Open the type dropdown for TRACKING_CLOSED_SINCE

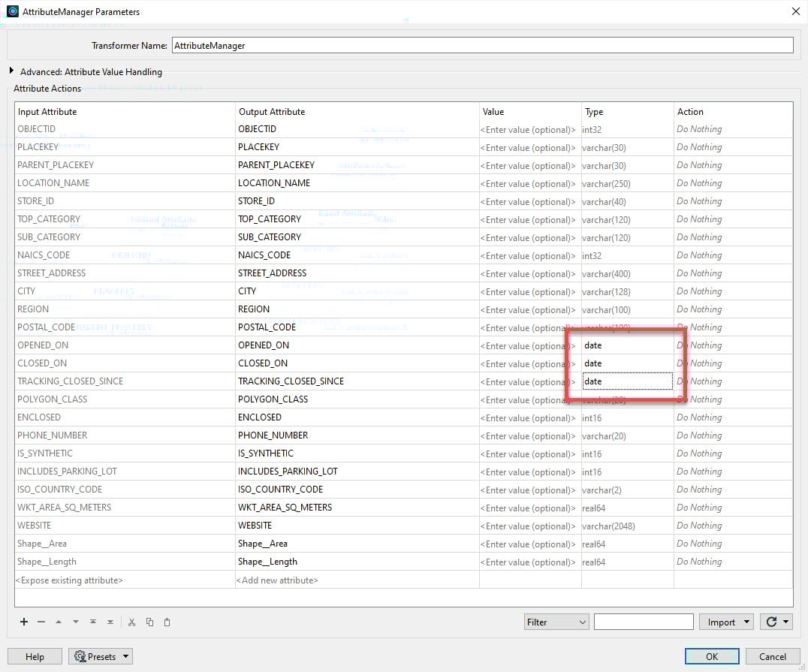click(x=627, y=381)
